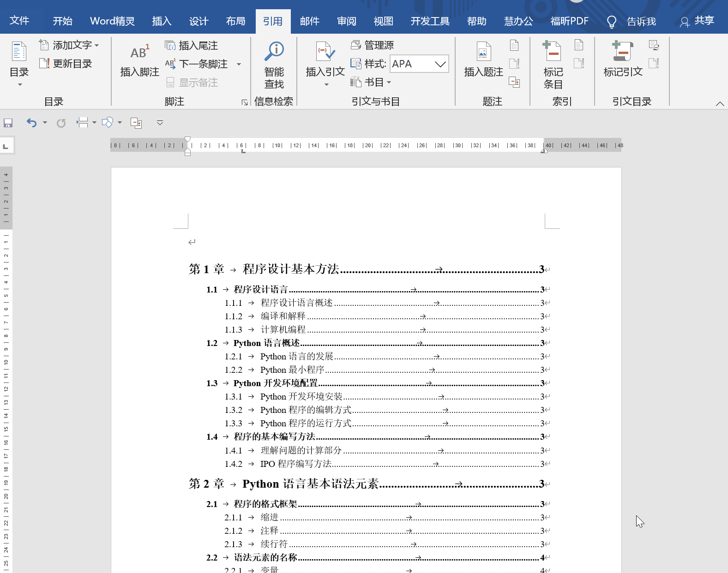Click 插入引文 (Insert Citation) icon

[x=325, y=51]
